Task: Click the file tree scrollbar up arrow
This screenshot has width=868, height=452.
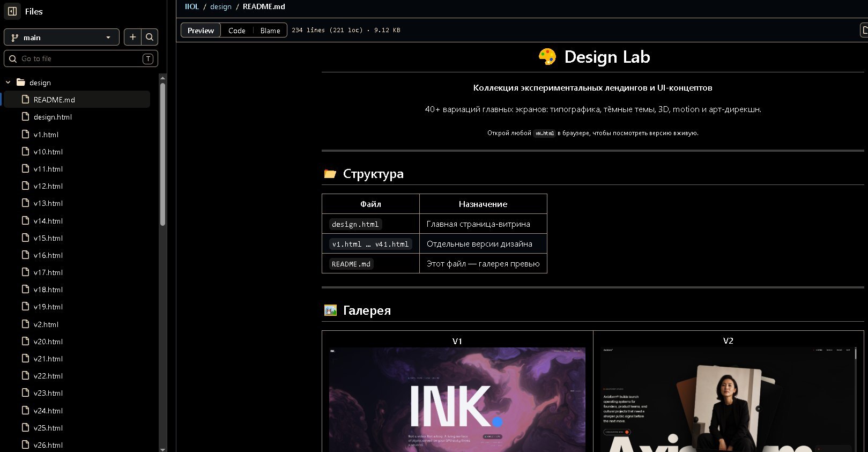Action: click(x=162, y=78)
